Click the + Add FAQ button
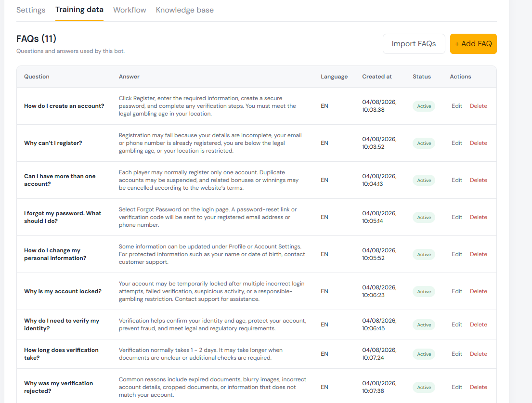Screen dimensions: 532x403 (x=473, y=44)
